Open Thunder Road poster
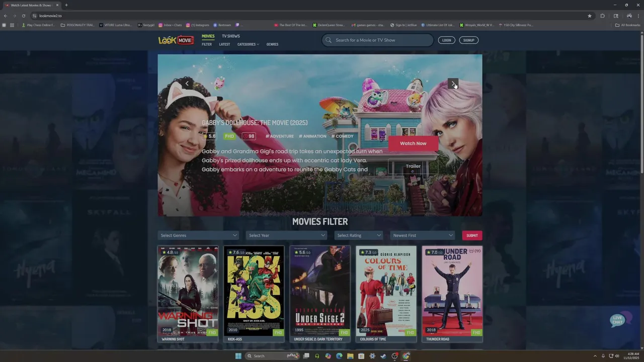644x362 pixels. [452, 291]
